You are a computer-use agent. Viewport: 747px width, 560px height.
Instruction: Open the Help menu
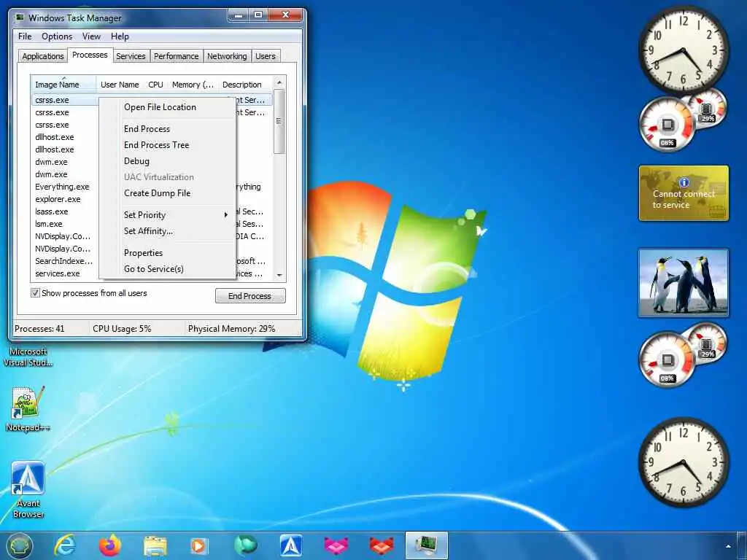click(120, 36)
